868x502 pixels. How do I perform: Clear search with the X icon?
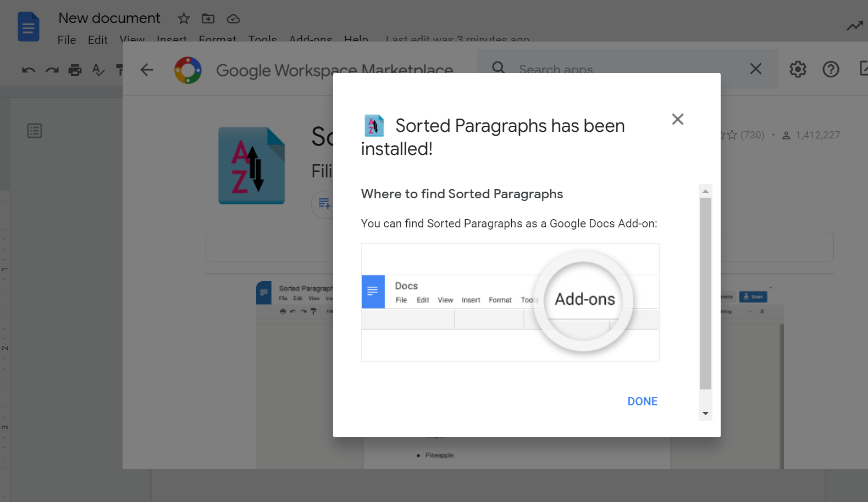click(756, 69)
